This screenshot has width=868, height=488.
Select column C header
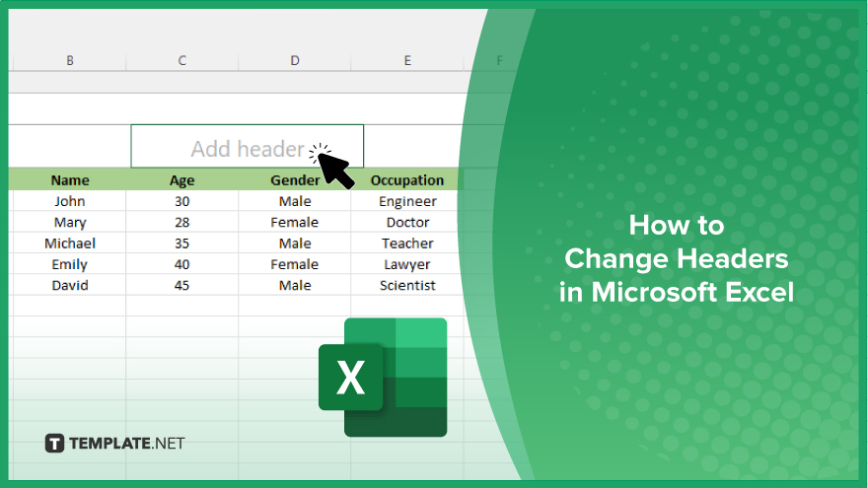[182, 60]
